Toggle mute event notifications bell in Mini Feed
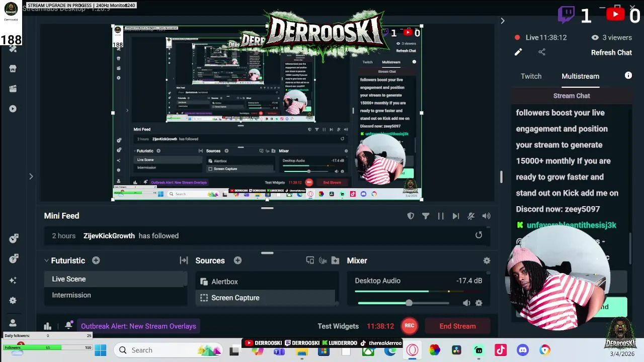This screenshot has width=644, height=362. click(471, 216)
